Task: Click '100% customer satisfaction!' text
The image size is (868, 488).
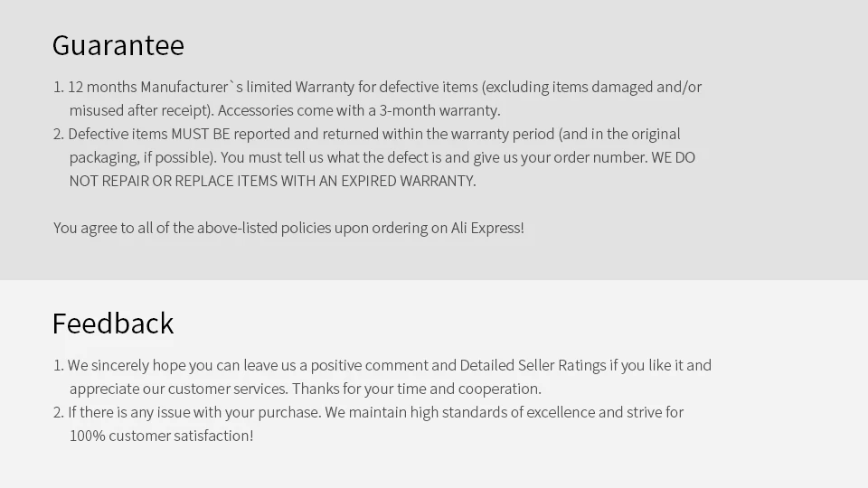Action: pyautogui.click(x=161, y=436)
